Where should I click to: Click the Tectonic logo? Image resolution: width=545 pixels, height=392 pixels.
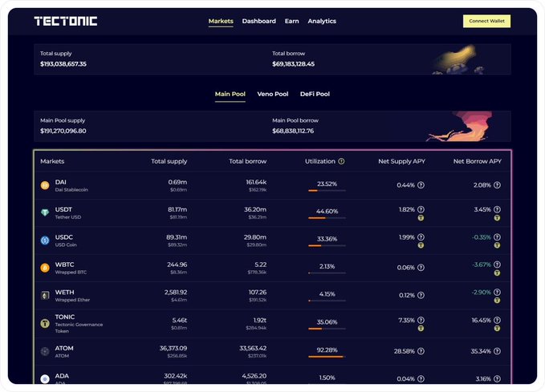click(x=66, y=21)
